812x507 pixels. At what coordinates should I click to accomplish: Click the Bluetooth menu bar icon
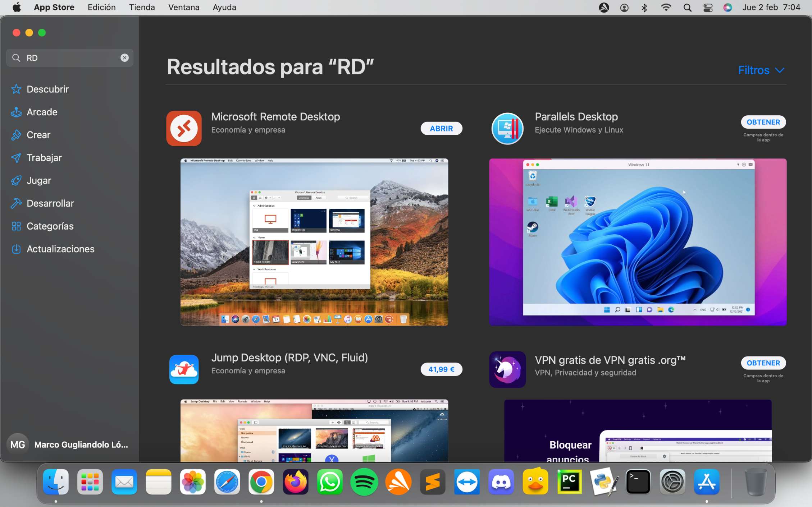[x=644, y=8]
